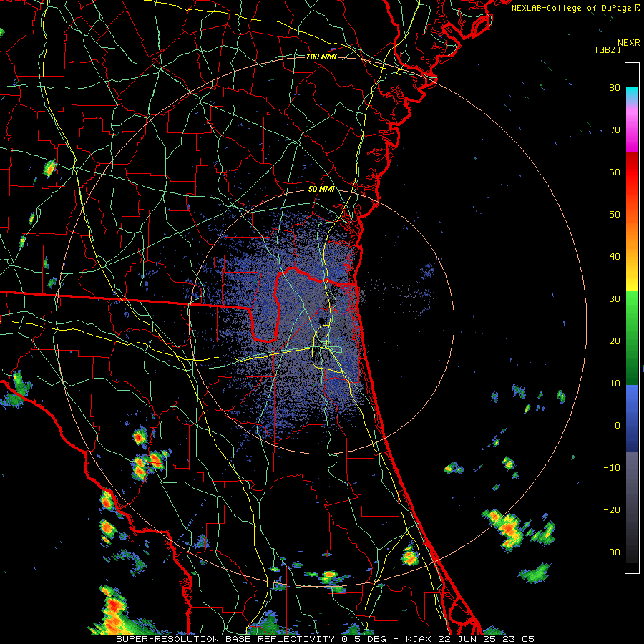Click the KJAX radar site black dot
Image resolution: width=644 pixels, height=644 pixels.
321,321
